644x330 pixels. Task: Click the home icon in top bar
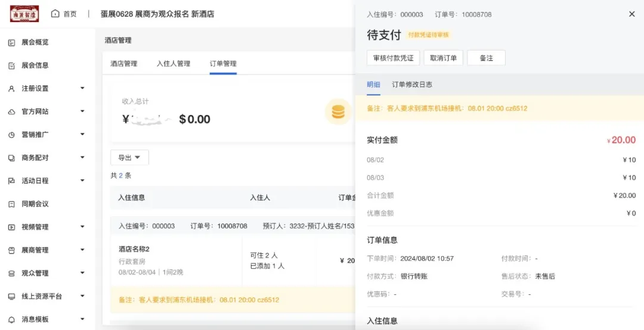click(55, 14)
